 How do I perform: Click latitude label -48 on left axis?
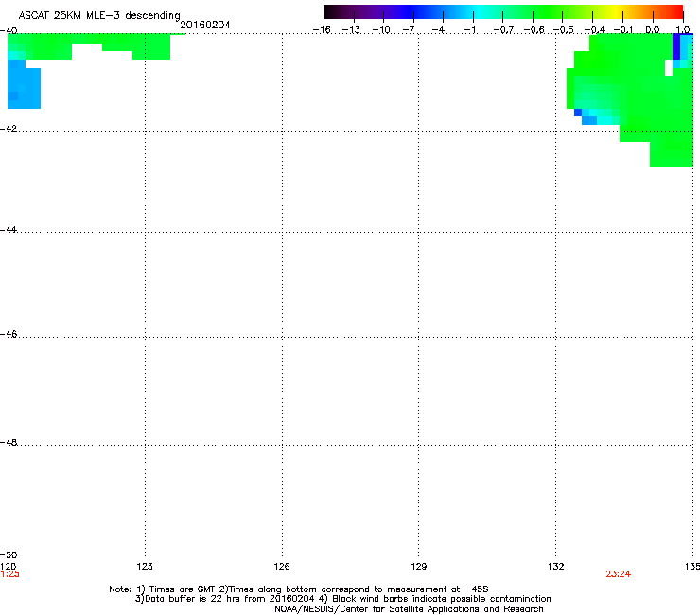pyautogui.click(x=9, y=442)
